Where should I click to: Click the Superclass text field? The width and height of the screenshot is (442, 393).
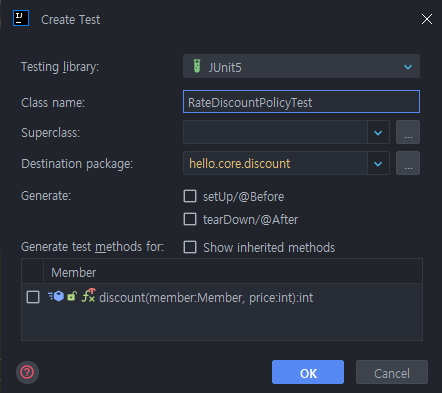click(275, 132)
